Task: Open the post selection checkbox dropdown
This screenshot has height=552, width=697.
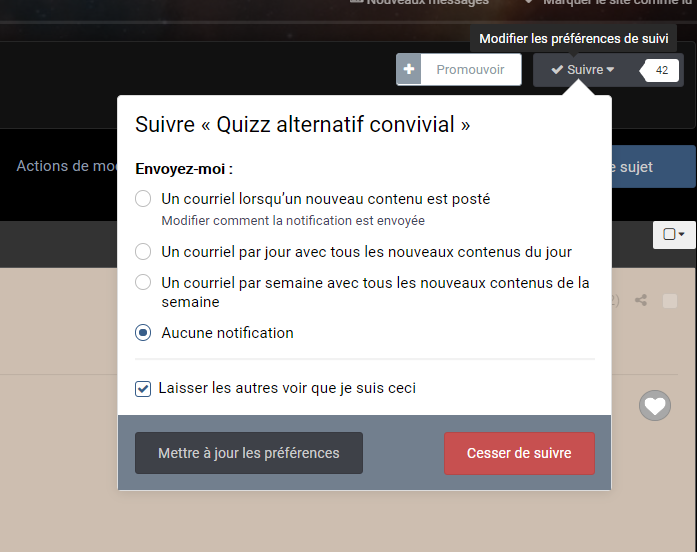Action: (674, 234)
